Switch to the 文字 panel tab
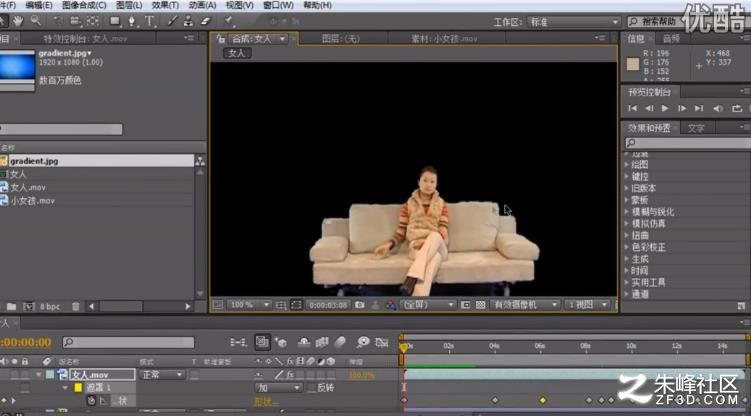Image resolution: width=751 pixels, height=416 pixels. 696,128
